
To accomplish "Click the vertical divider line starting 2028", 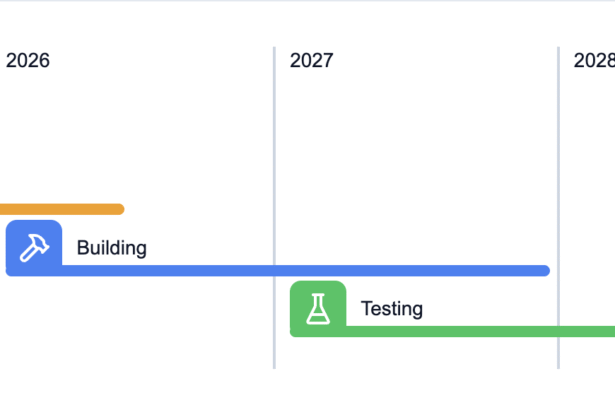I will click(558, 150).
